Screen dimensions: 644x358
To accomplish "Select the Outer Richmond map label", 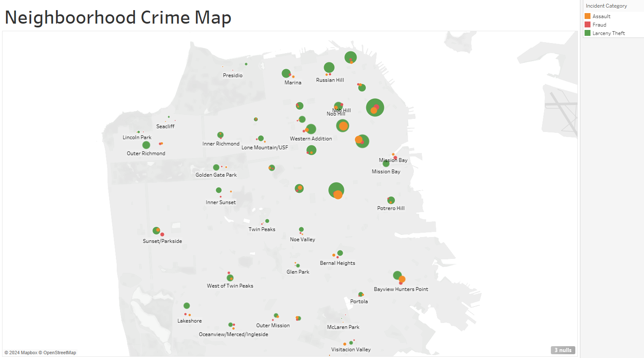I will [146, 153].
